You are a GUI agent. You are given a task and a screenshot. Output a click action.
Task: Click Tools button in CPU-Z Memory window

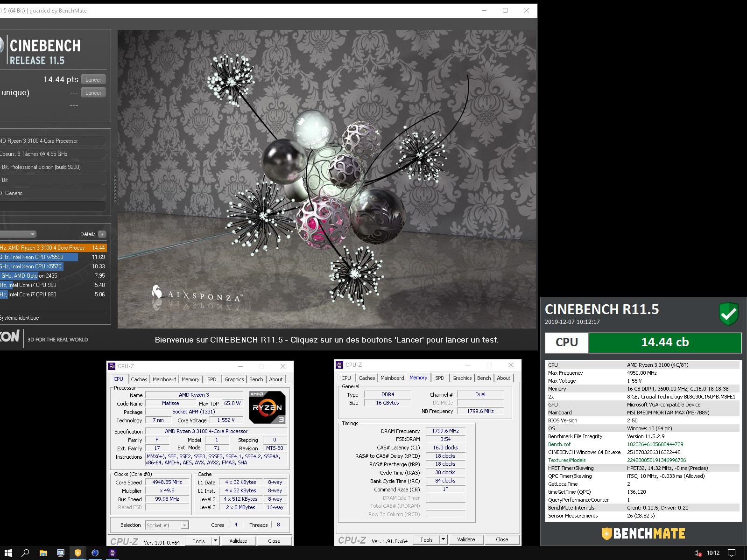tap(426, 539)
